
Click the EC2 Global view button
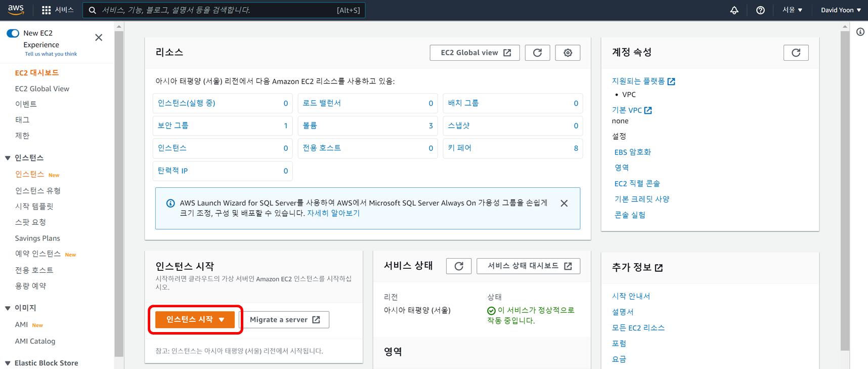click(x=474, y=53)
